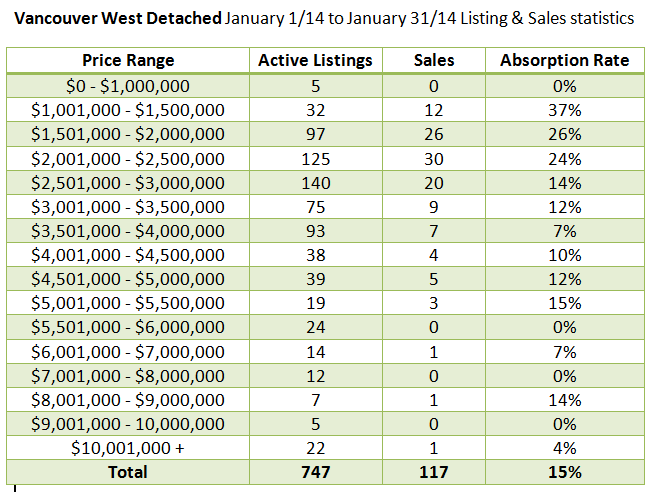Click active listings value 32
Viewport: 651px width, 492px height.
pyautogui.click(x=316, y=110)
